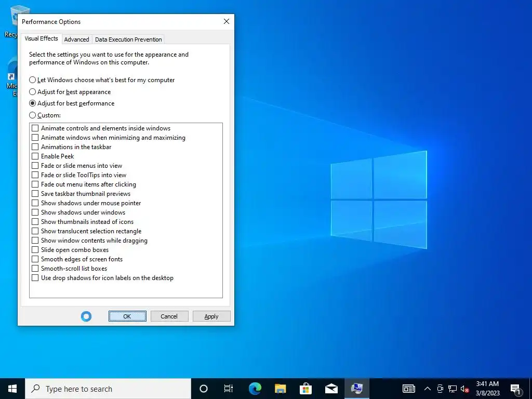The height and width of the screenshot is (399, 532).
Task: Enable Animations in the taskbar
Action: tap(35, 147)
